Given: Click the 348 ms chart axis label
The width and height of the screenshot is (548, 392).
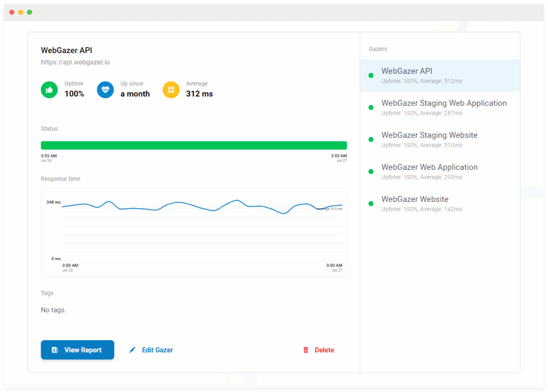Looking at the screenshot, I should point(54,203).
